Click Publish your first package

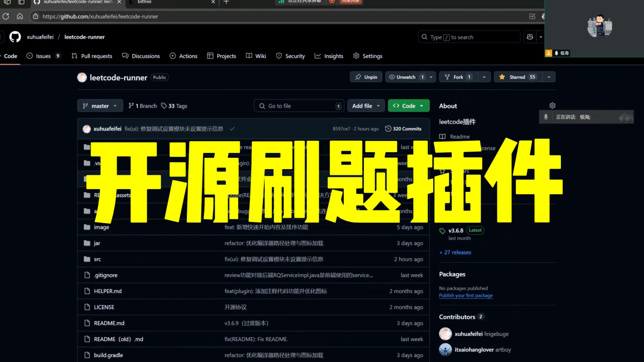point(466,295)
